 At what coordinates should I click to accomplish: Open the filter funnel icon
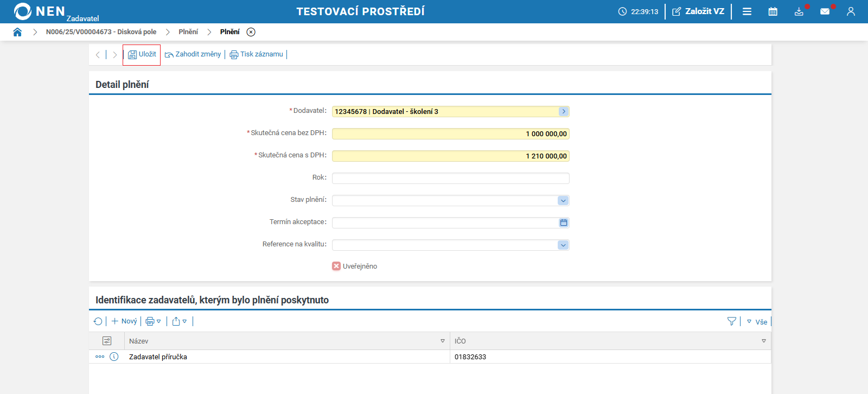pos(732,321)
